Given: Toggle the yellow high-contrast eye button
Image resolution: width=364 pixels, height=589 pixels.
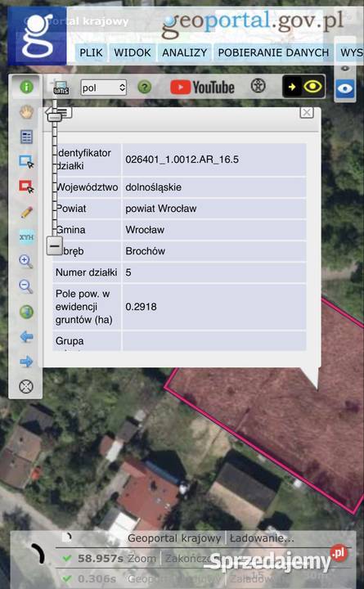Looking at the screenshot, I should coord(303,87).
